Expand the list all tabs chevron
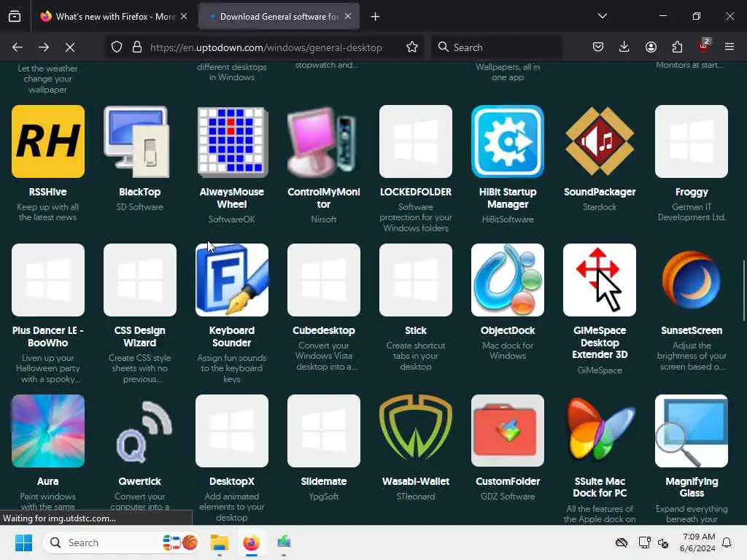Screen dimensions: 747x560 [603, 16]
